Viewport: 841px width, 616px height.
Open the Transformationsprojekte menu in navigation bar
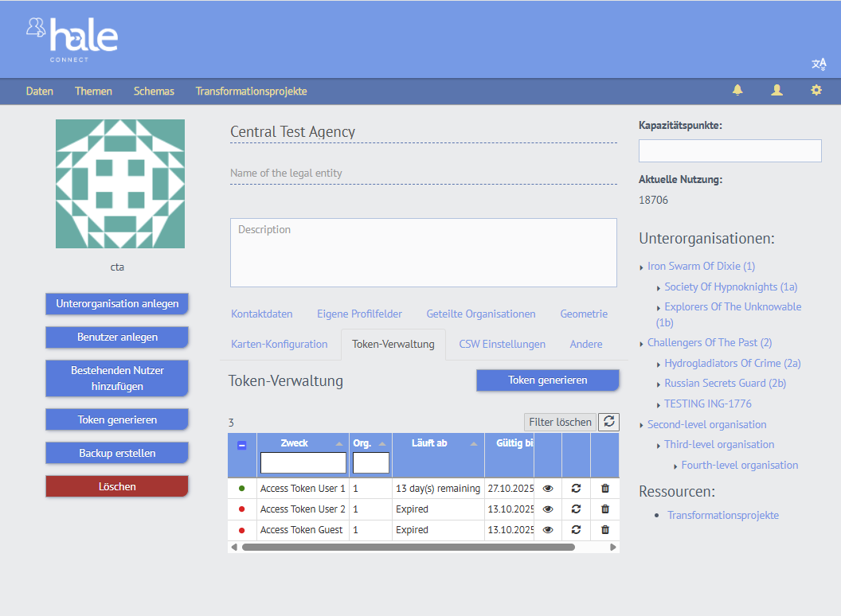coord(251,92)
